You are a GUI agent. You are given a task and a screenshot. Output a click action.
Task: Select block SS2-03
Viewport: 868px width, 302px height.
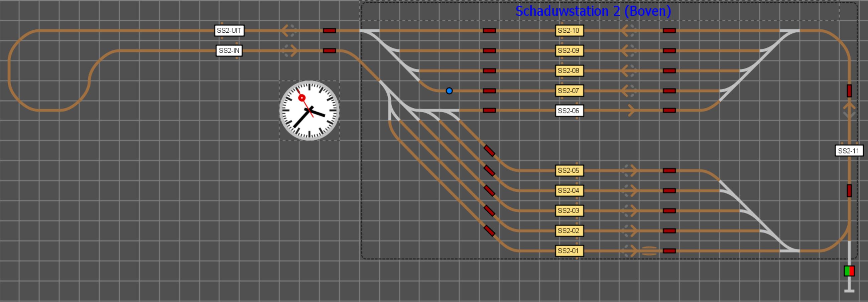pyautogui.click(x=569, y=211)
